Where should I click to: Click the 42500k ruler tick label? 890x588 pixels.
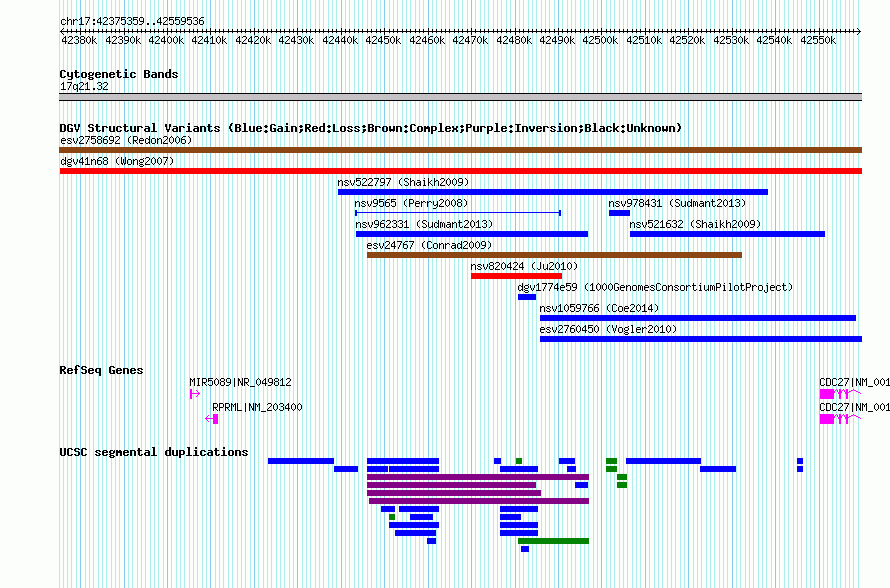600,40
